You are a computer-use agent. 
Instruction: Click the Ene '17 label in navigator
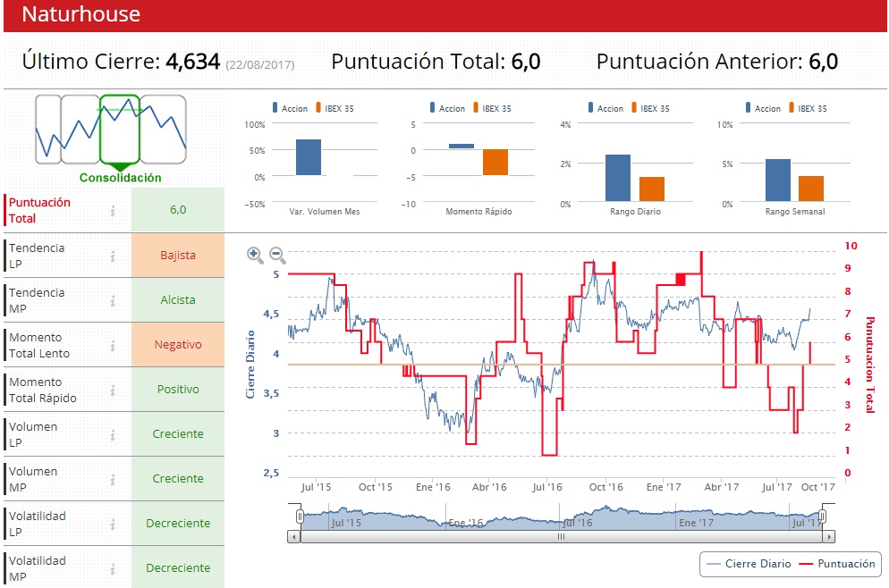click(696, 523)
